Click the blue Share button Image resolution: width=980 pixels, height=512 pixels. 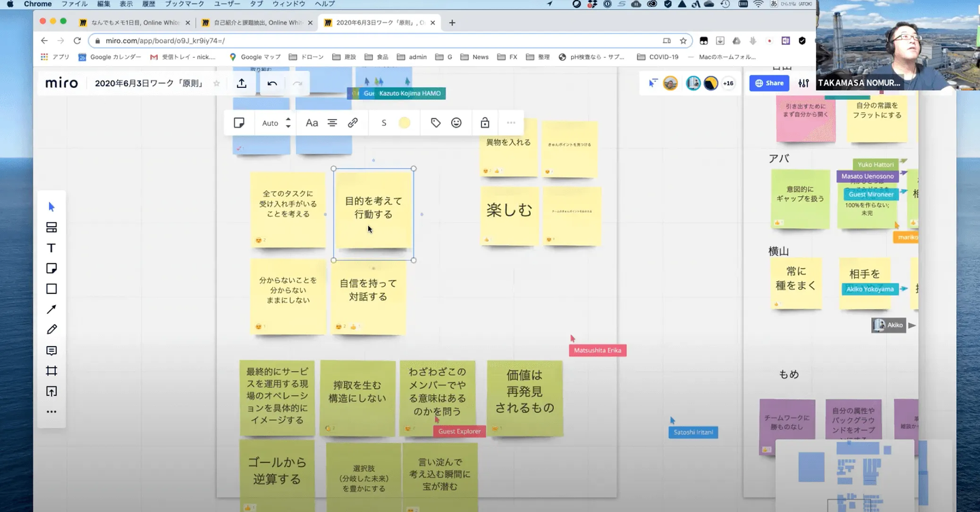point(770,83)
